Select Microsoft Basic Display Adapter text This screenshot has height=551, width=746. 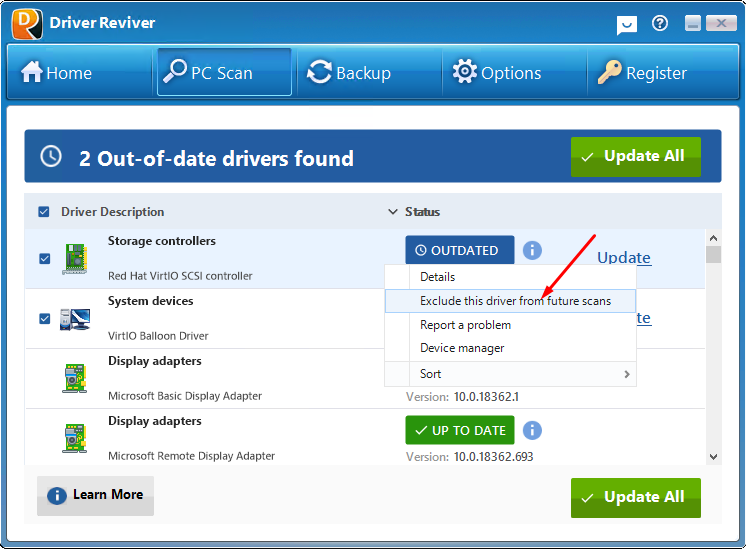pyautogui.click(x=185, y=396)
